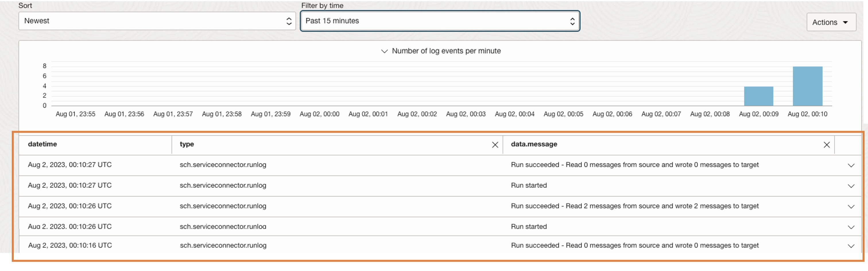Expand the last log entry at 00:10:16
This screenshot has width=868, height=271.
(x=851, y=245)
